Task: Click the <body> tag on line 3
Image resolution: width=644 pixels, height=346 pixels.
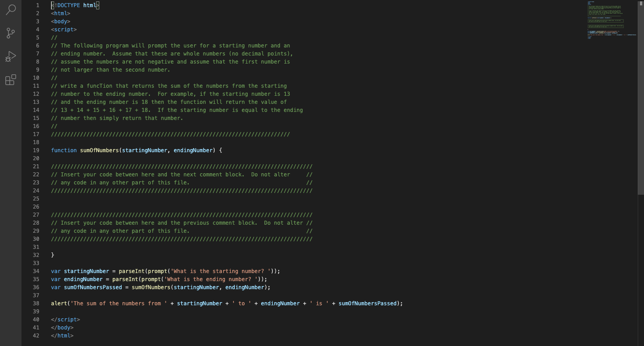Action: (60, 21)
